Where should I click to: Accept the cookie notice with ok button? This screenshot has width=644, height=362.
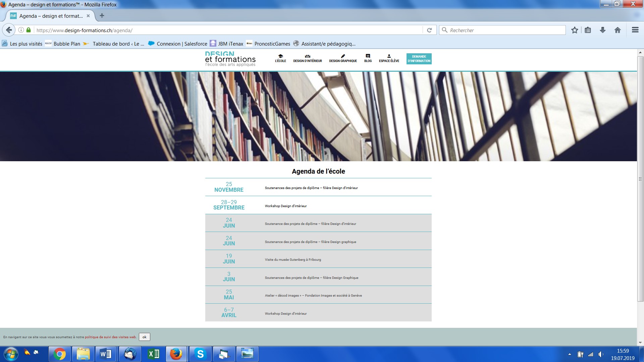click(145, 337)
